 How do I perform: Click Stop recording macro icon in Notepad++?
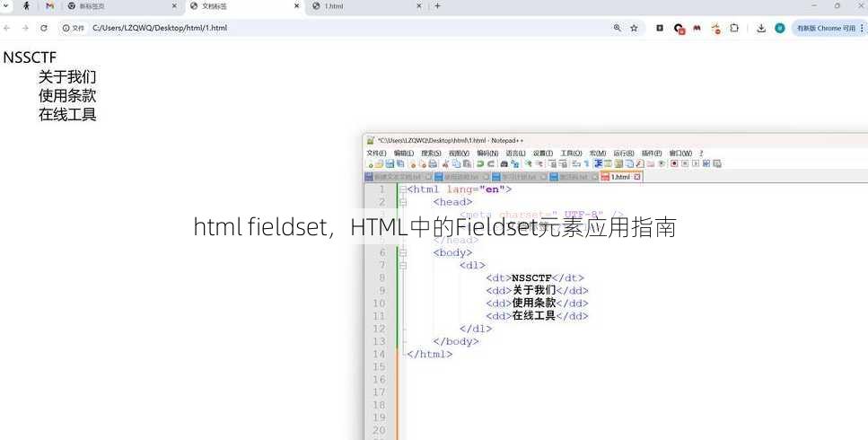[x=685, y=163]
